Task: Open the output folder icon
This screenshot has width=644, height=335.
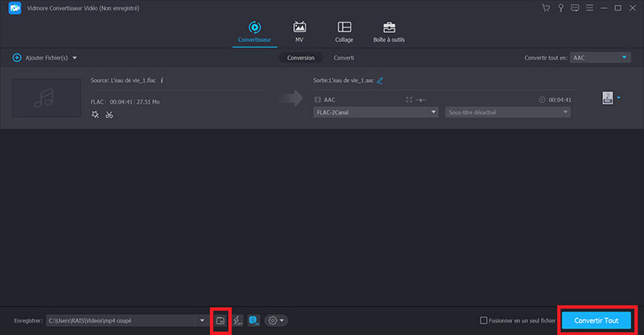Action: point(220,320)
